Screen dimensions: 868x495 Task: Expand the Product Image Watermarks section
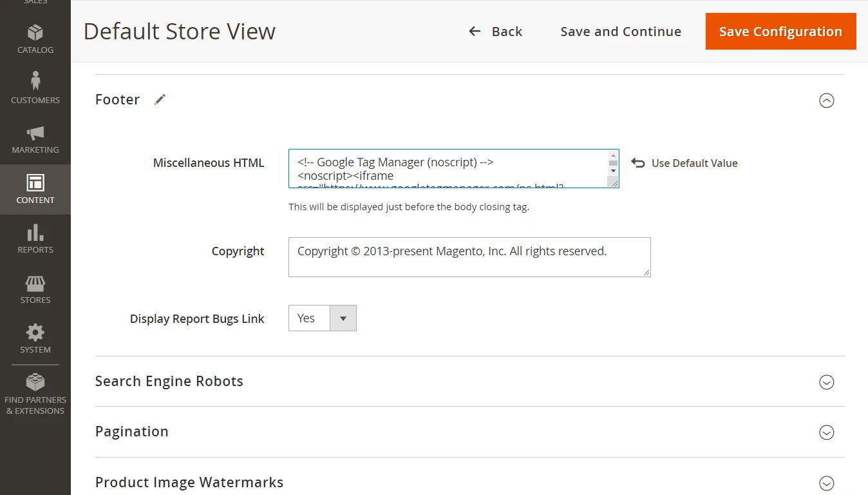coord(826,483)
